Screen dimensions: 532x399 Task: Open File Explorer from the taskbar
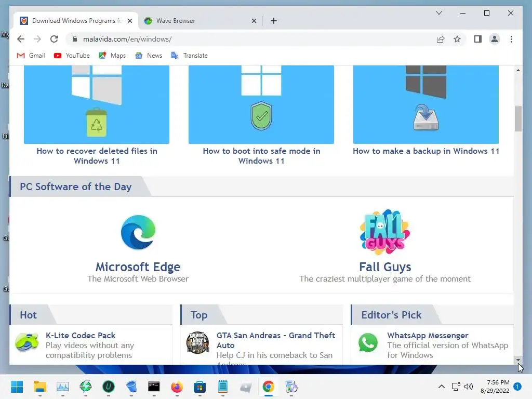(x=39, y=387)
